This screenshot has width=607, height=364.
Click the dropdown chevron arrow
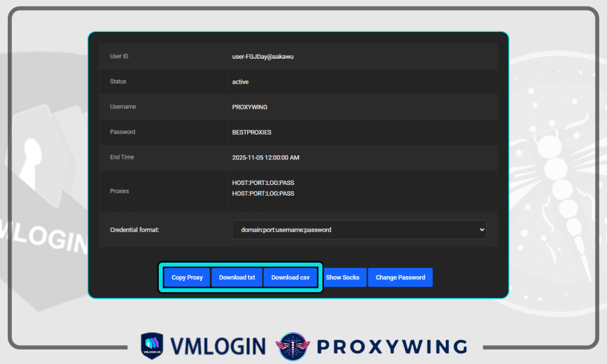tap(482, 229)
